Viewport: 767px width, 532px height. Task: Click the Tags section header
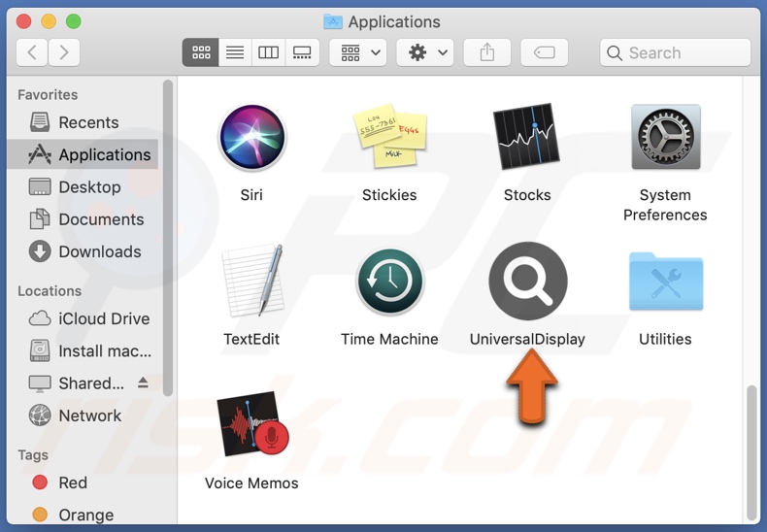pos(33,455)
